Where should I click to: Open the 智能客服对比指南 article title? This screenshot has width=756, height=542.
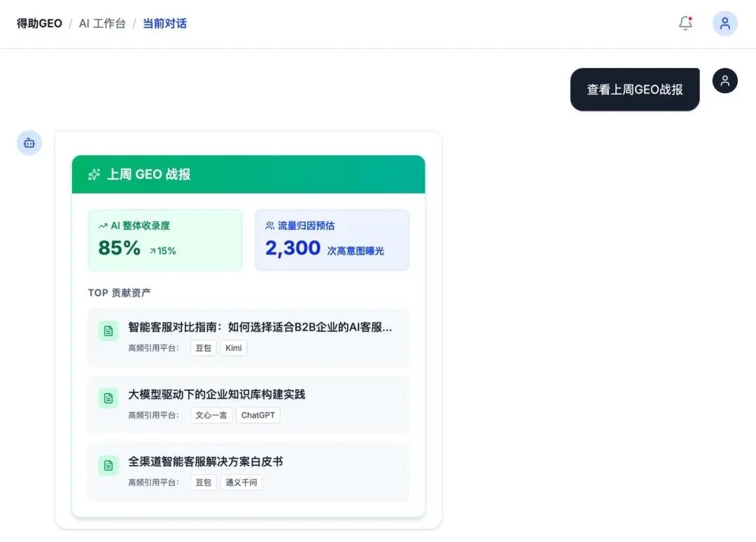pyautogui.click(x=260, y=327)
